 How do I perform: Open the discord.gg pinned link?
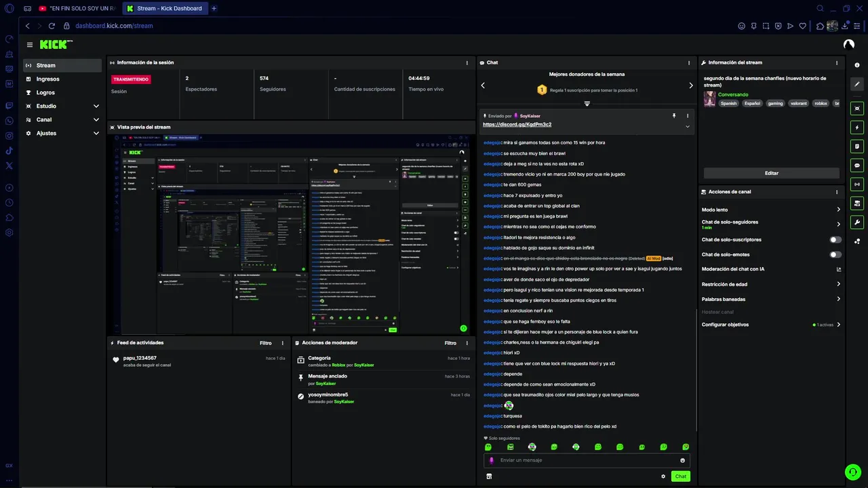point(517,125)
